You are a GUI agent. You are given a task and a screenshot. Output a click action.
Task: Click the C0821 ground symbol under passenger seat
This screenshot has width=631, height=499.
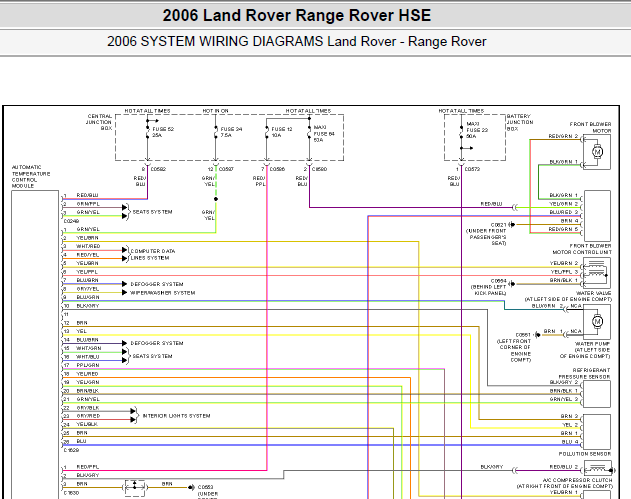512,225
